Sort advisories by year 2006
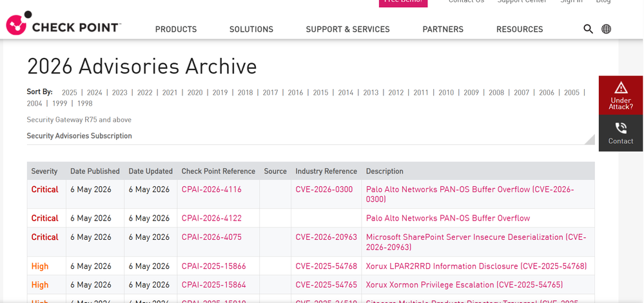Viewport: 644px width, 303px height. point(547,93)
